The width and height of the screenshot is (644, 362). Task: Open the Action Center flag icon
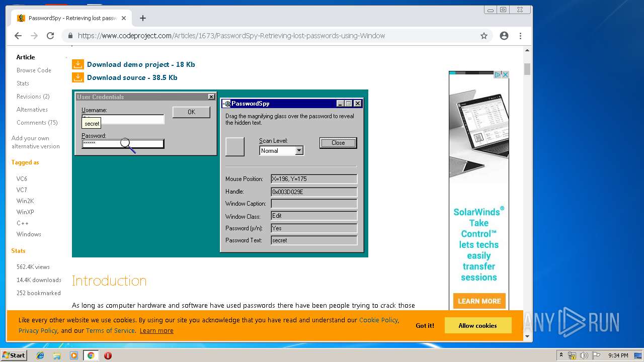[596, 355]
